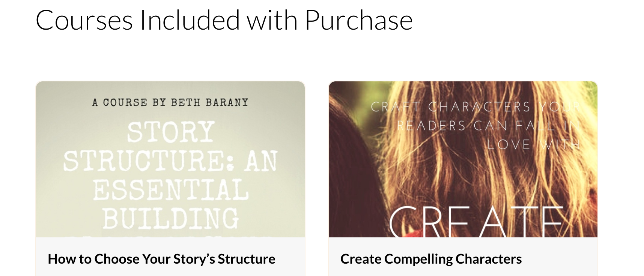Click the word 'ESSENTIAL' on the course cover
The width and height of the screenshot is (644, 276).
tap(170, 190)
